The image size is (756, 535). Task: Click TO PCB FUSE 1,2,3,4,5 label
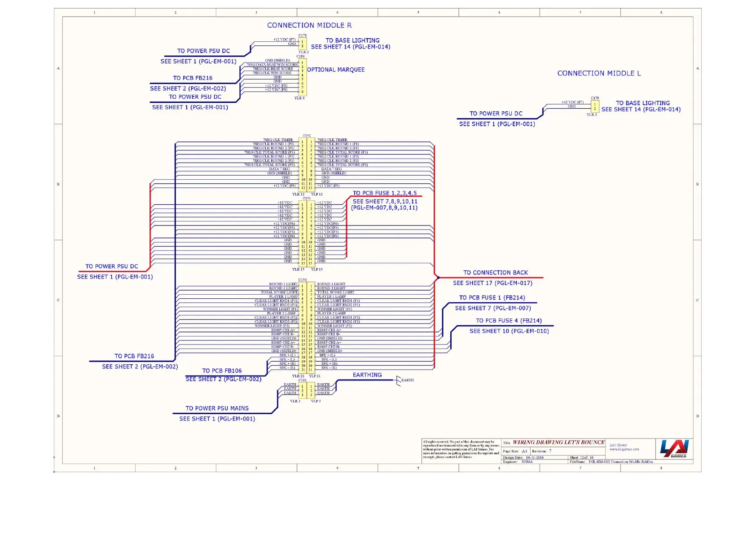coord(385,193)
